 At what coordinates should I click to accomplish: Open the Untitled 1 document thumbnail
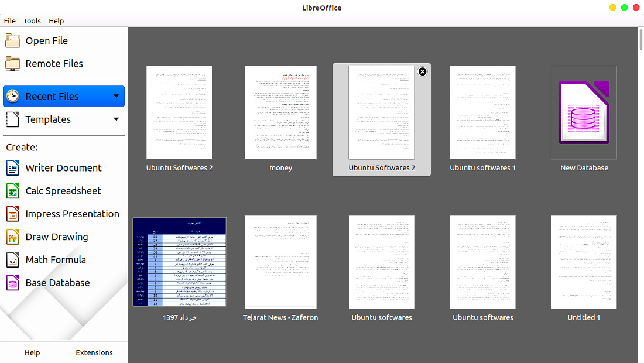pyautogui.click(x=584, y=262)
